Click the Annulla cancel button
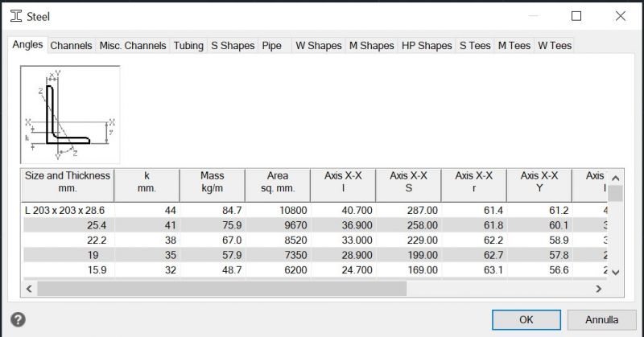644x337 pixels. coord(601,319)
